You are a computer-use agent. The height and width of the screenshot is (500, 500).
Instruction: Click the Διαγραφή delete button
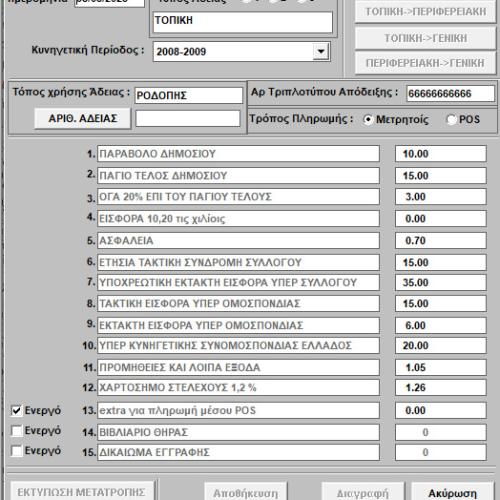[x=363, y=492]
